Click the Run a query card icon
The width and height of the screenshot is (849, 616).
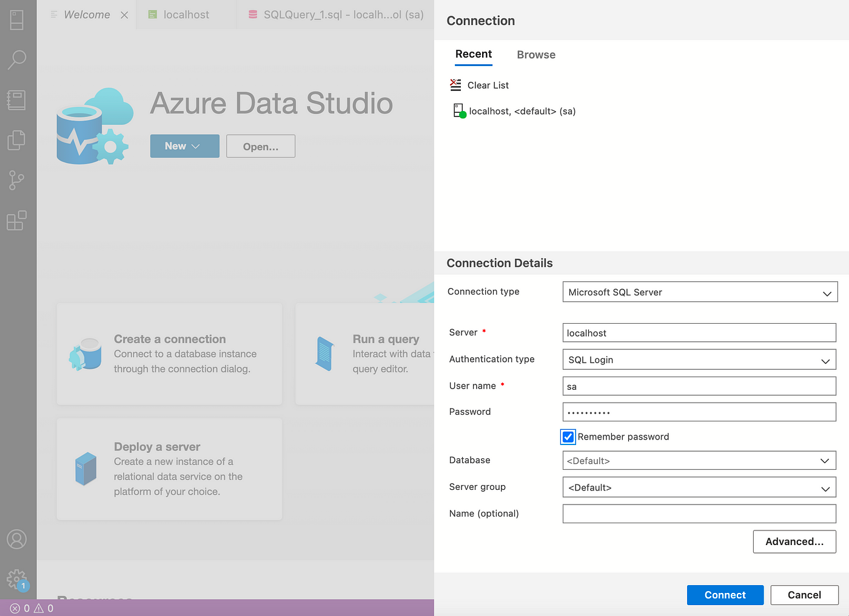325,353
